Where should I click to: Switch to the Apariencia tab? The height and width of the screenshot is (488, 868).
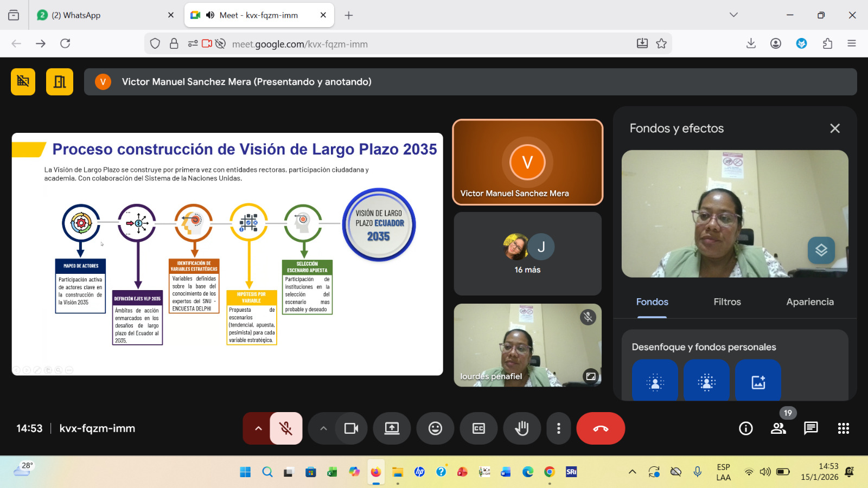click(809, 302)
